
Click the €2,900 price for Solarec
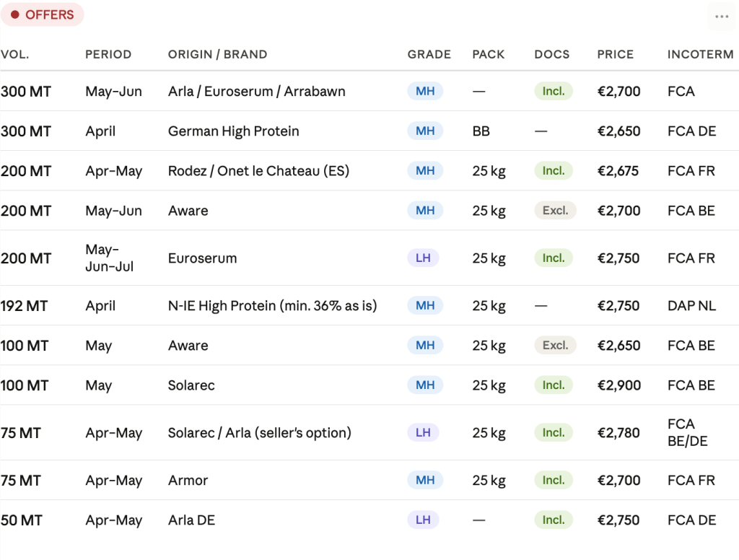[618, 385]
